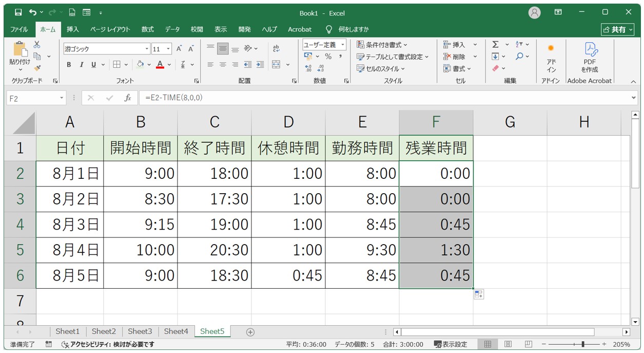
Task: Click PDFを作成 Acrobat button
Action: point(590,58)
